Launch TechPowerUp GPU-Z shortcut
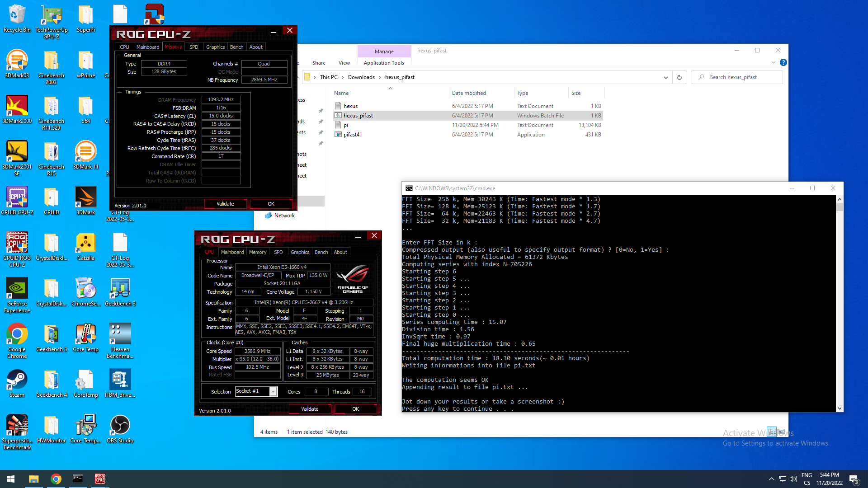 coord(51,22)
